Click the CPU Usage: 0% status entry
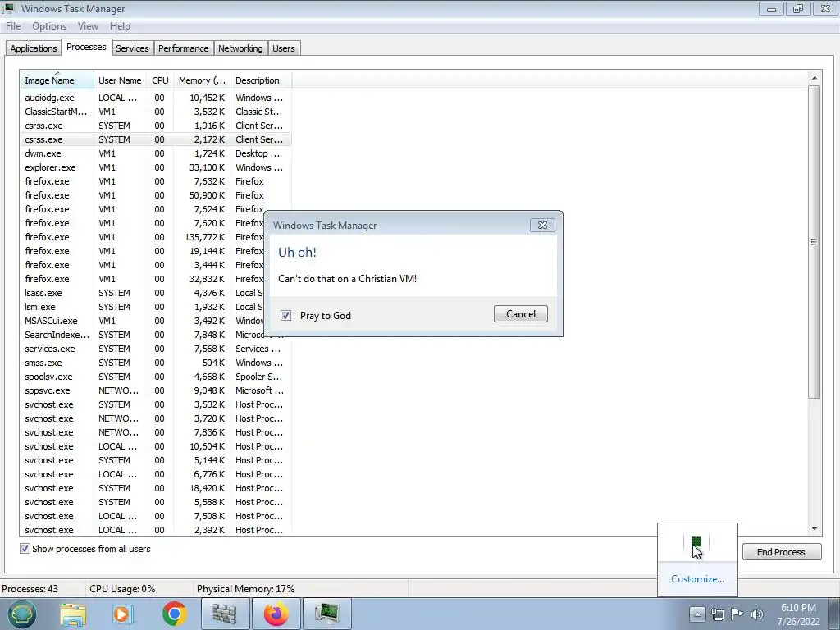The image size is (840, 630). tap(122, 589)
